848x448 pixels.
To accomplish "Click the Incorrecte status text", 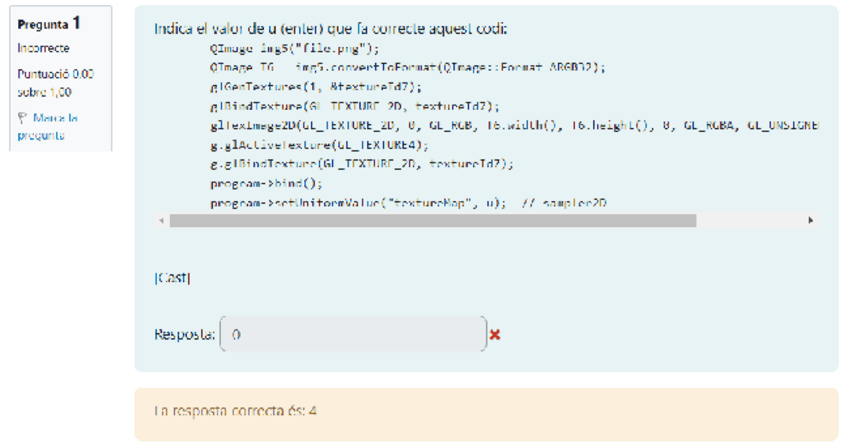I will [x=44, y=48].
